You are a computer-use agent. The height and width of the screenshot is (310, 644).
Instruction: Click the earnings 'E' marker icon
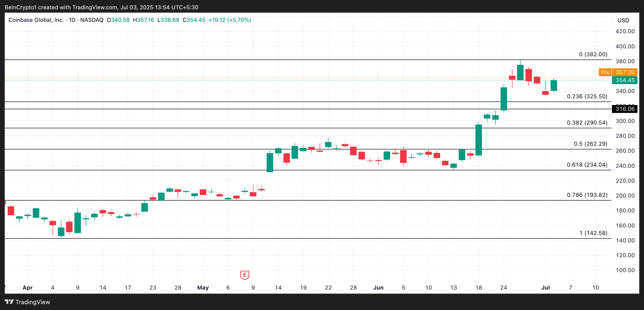(245, 275)
